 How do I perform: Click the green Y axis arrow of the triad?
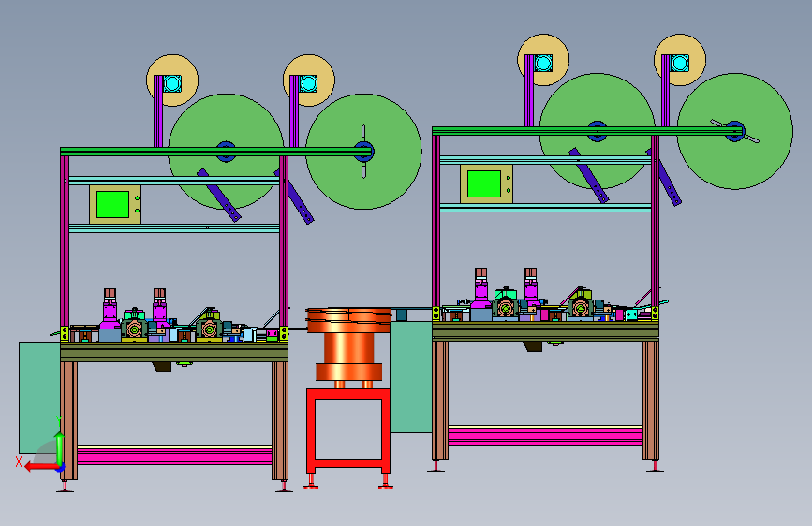click(59, 449)
